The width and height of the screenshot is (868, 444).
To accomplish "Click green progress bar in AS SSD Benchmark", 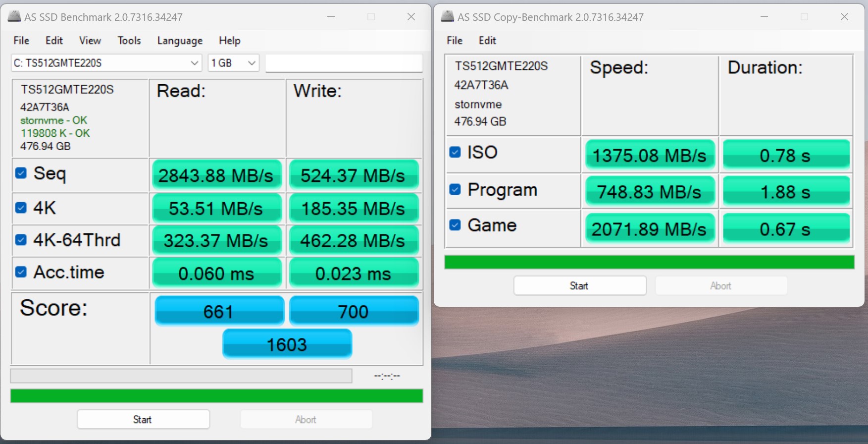I will (x=216, y=395).
